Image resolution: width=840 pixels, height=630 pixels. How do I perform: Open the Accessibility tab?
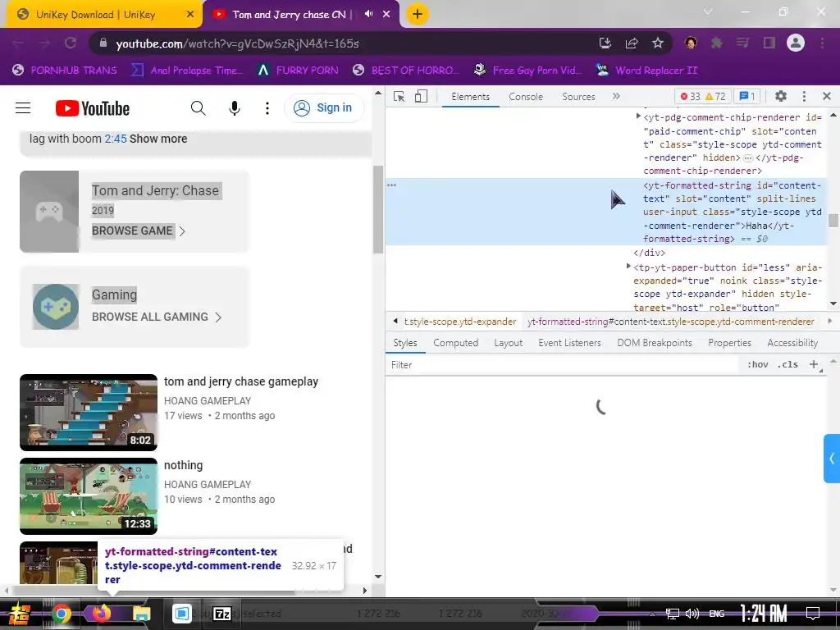(792, 343)
